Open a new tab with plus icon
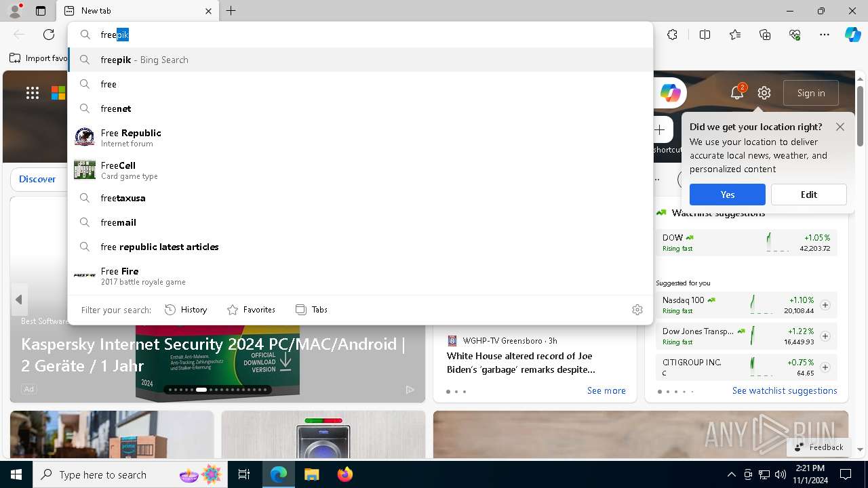The height and width of the screenshot is (488, 868). click(x=231, y=11)
